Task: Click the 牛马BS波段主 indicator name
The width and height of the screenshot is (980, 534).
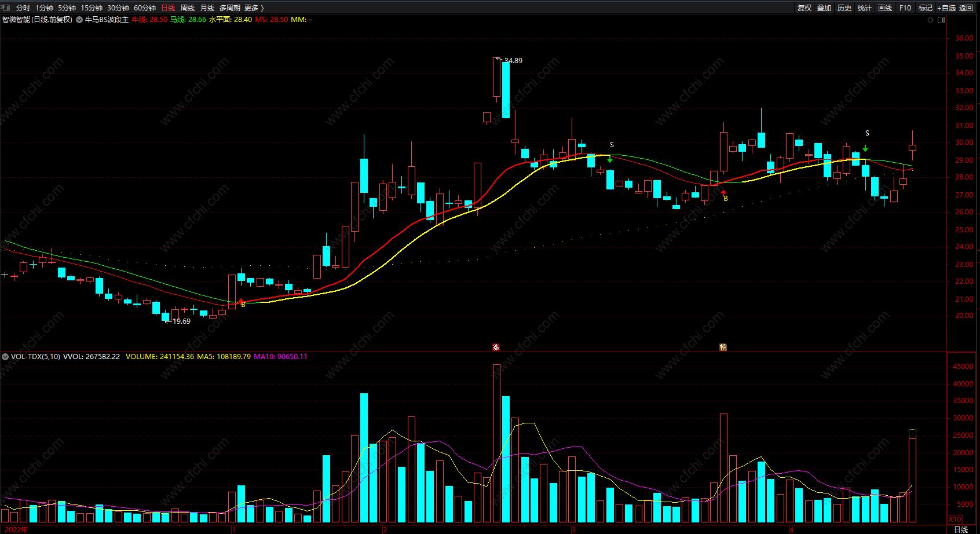Action: coord(107,20)
